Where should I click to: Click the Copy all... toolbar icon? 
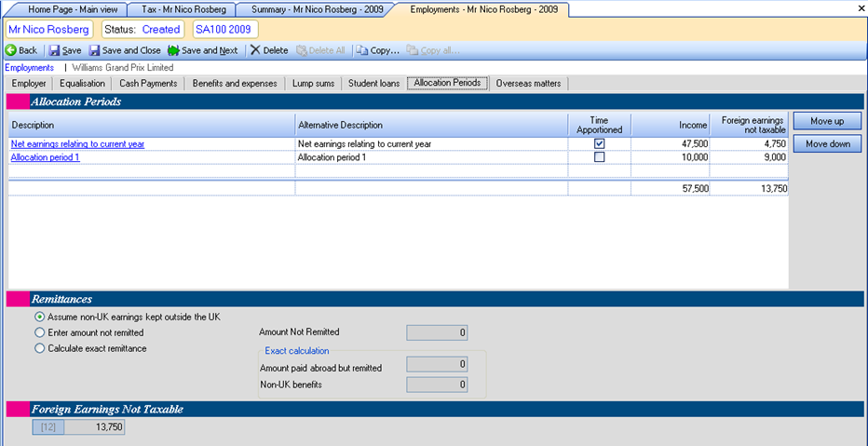point(413,50)
